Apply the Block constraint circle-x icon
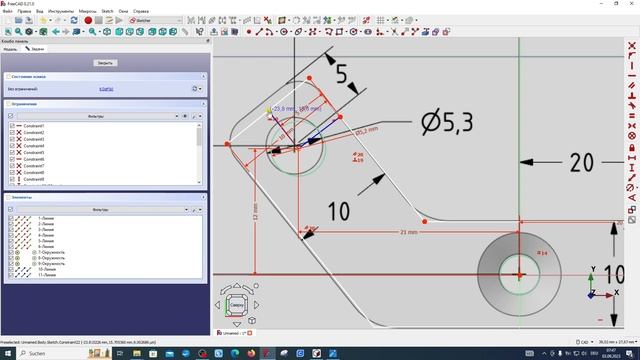The image size is (640, 360). 632,136
